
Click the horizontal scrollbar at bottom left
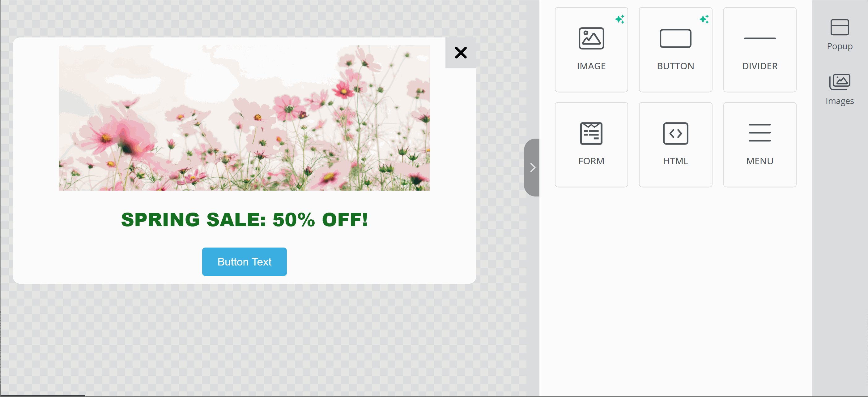[42, 395]
